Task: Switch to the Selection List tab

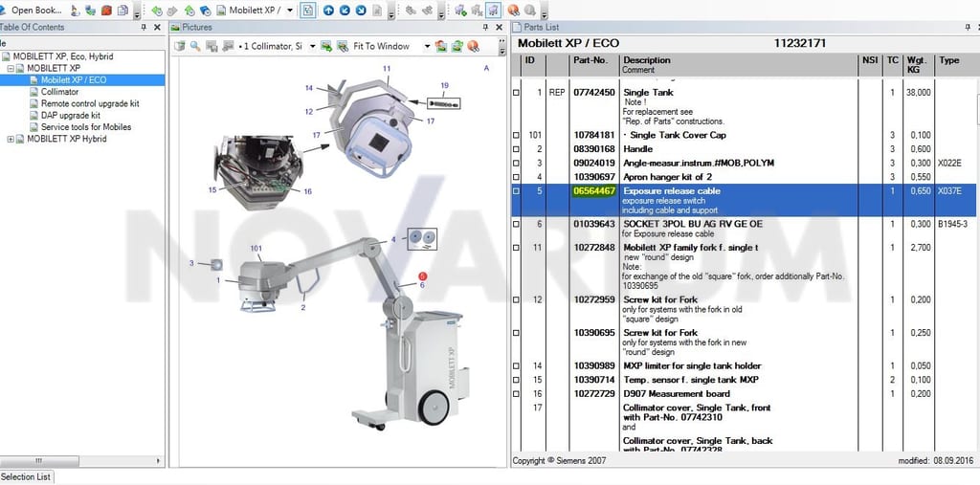Action: [26, 477]
